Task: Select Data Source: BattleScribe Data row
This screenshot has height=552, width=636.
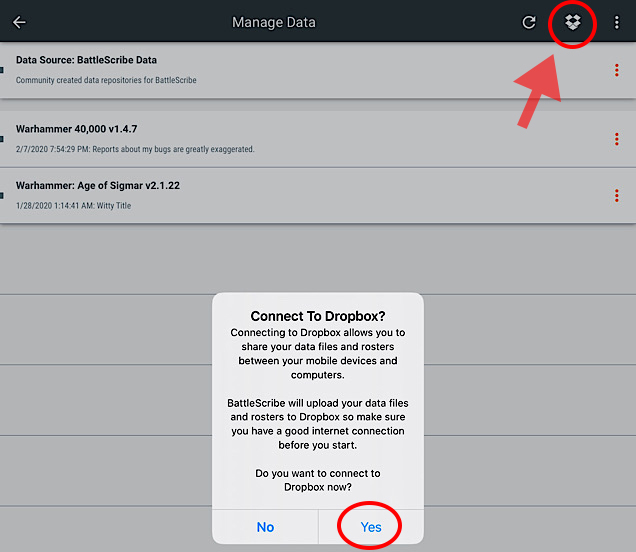Action: point(318,70)
